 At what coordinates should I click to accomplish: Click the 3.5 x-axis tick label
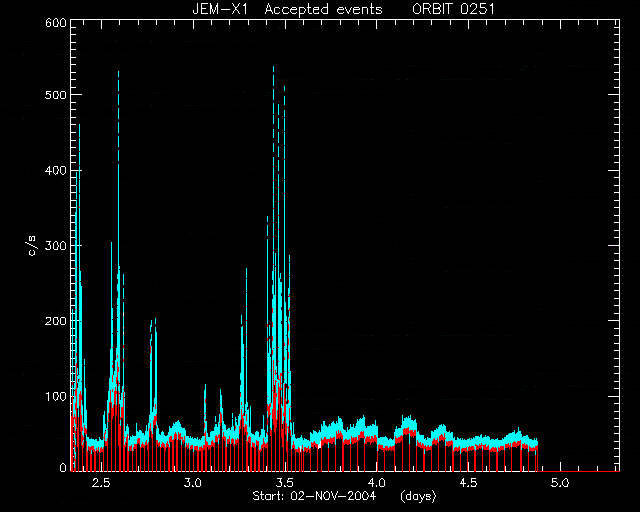click(x=284, y=483)
